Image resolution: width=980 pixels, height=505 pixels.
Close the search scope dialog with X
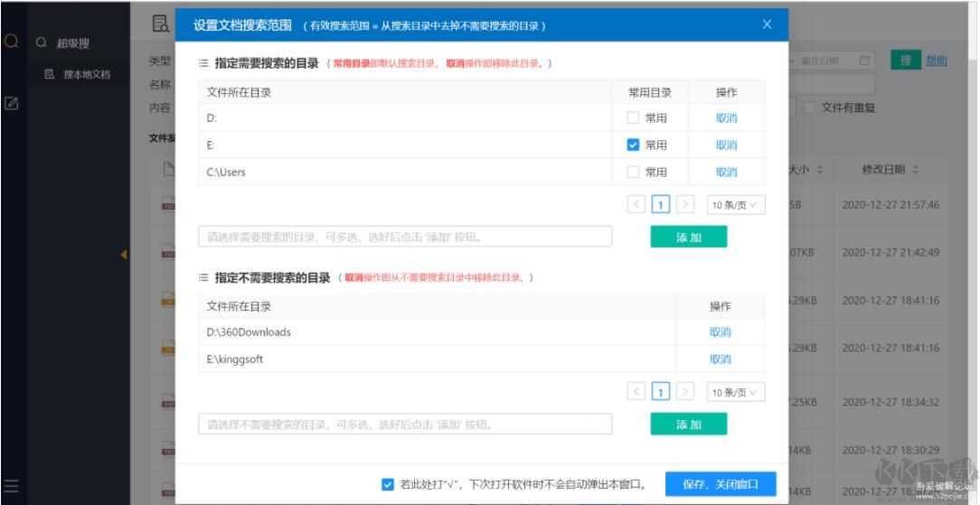click(767, 24)
